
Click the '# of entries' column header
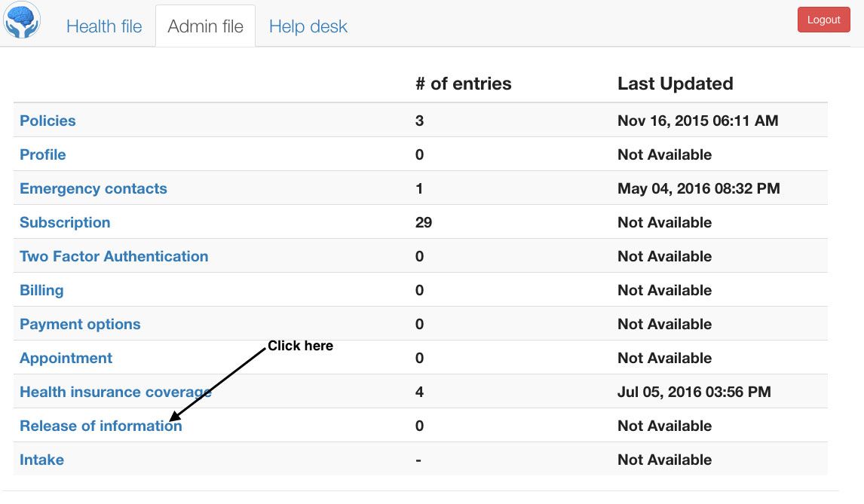464,84
